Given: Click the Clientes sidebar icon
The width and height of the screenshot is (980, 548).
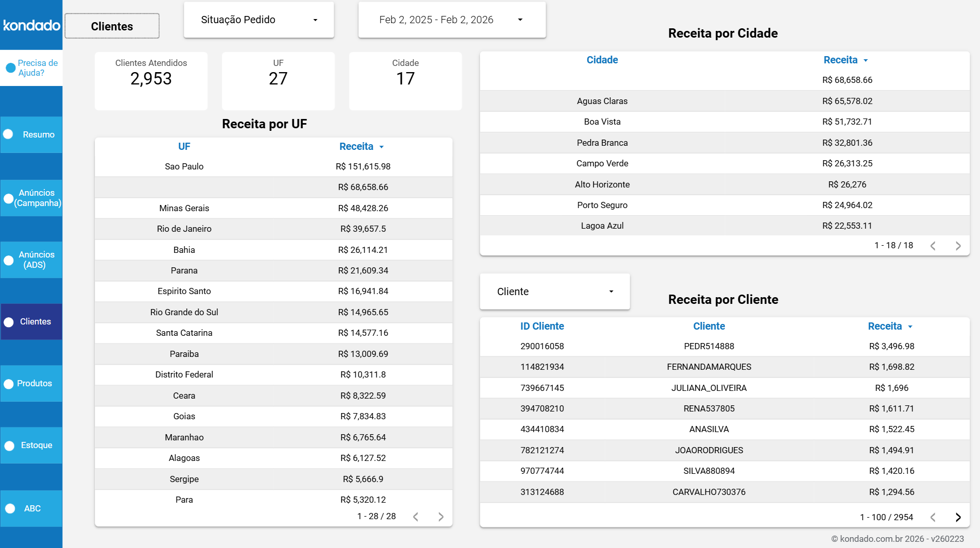Looking at the screenshot, I should [31, 321].
